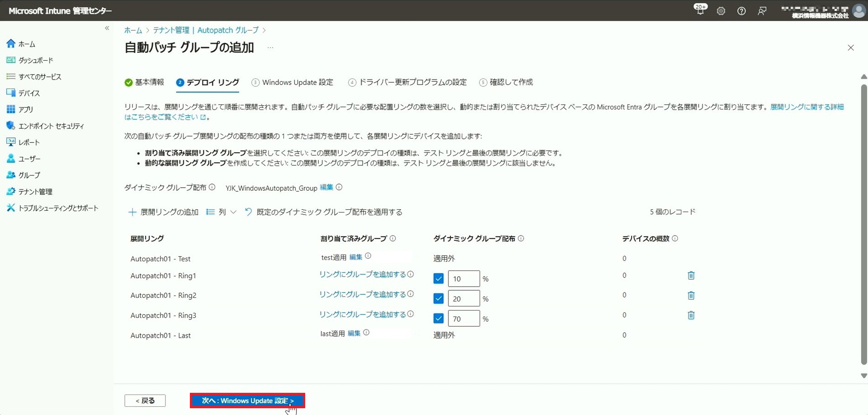This screenshot has height=415, width=868.
Task: Click info icon beside Ring3 add-group link
Action: click(x=410, y=314)
